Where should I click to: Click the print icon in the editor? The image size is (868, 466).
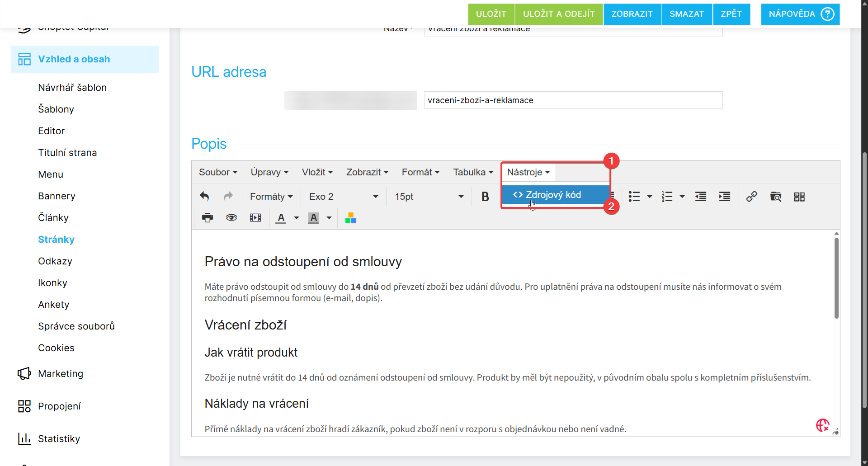click(x=208, y=218)
